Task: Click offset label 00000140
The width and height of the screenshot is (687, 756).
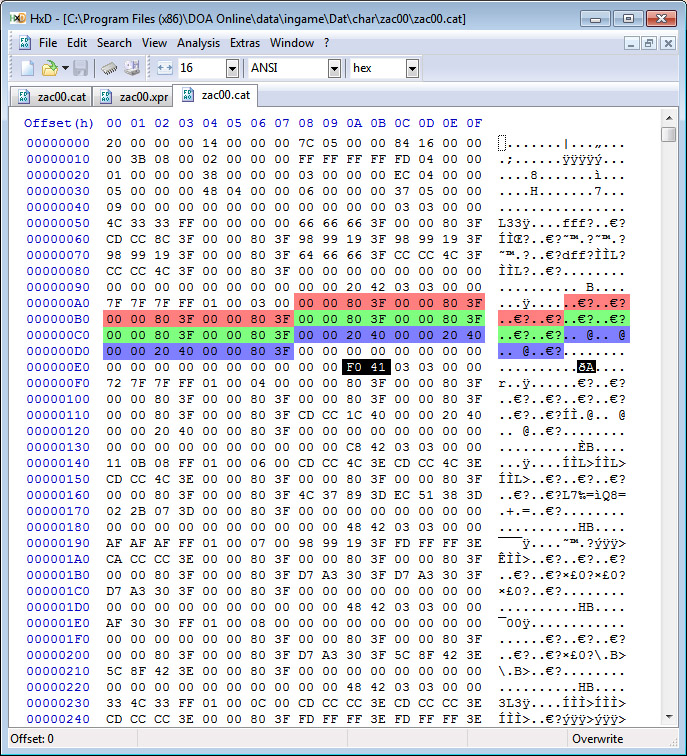Action: click(58, 463)
